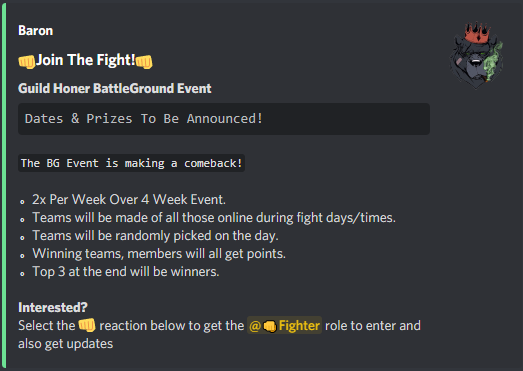Click the green embed accent bar
Screen dimensions: 523x371
tap(4, 186)
